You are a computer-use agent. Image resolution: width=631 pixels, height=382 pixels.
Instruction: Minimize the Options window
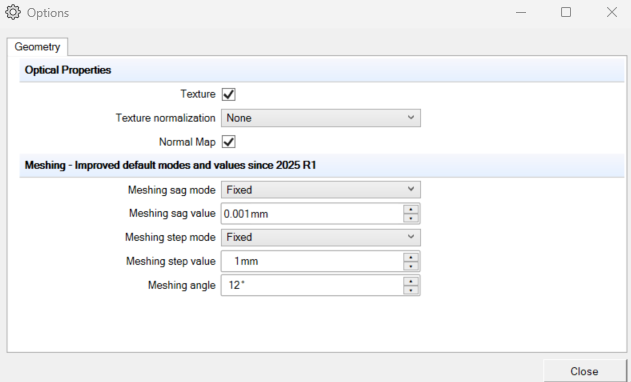pyautogui.click(x=521, y=12)
